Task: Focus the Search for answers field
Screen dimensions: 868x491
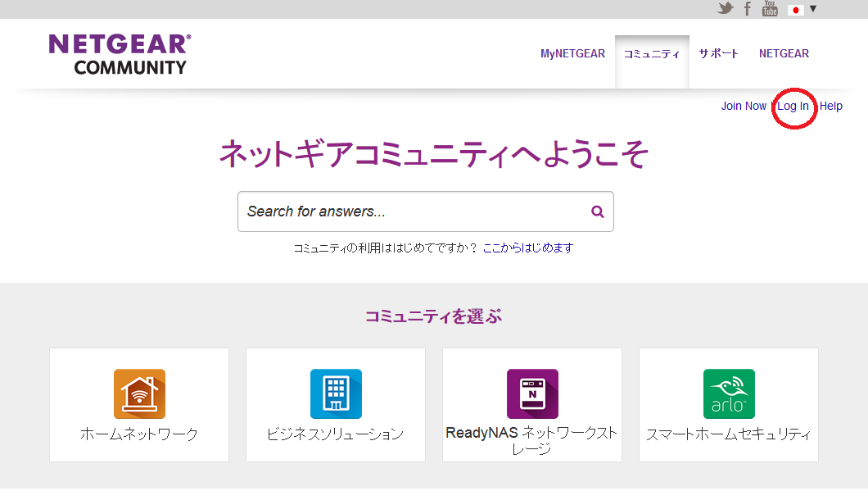Action: (x=426, y=211)
